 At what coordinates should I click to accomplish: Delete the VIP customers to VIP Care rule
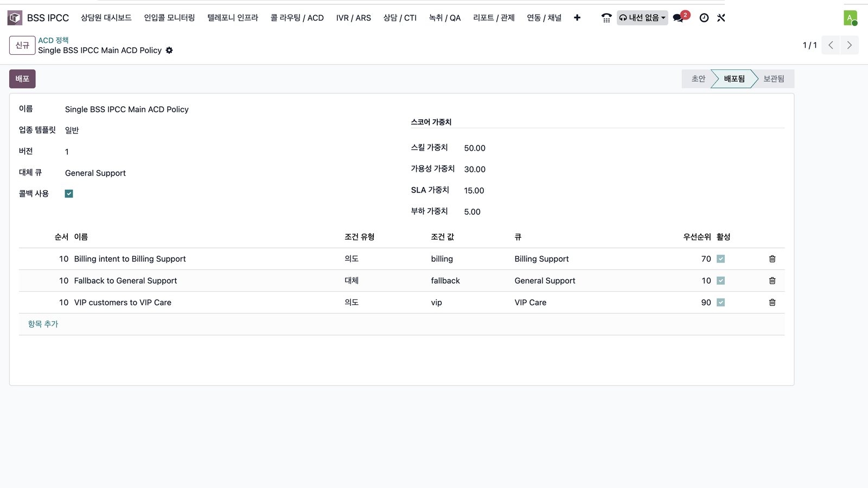(x=772, y=303)
